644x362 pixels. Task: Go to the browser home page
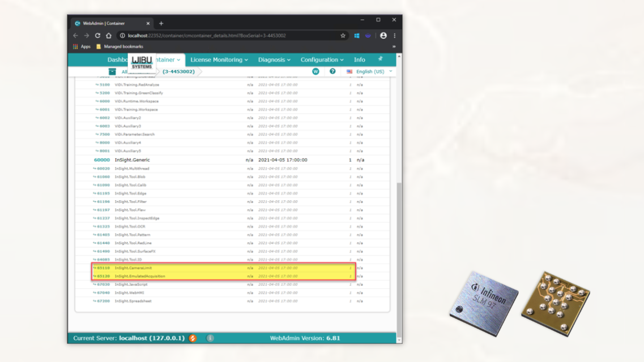click(x=108, y=36)
